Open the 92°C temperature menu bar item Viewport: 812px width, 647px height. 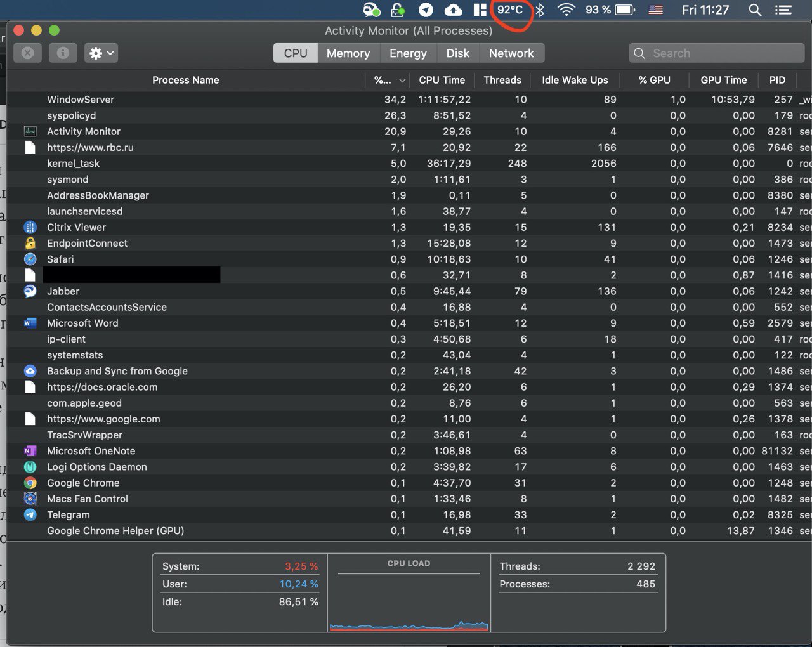(x=510, y=10)
